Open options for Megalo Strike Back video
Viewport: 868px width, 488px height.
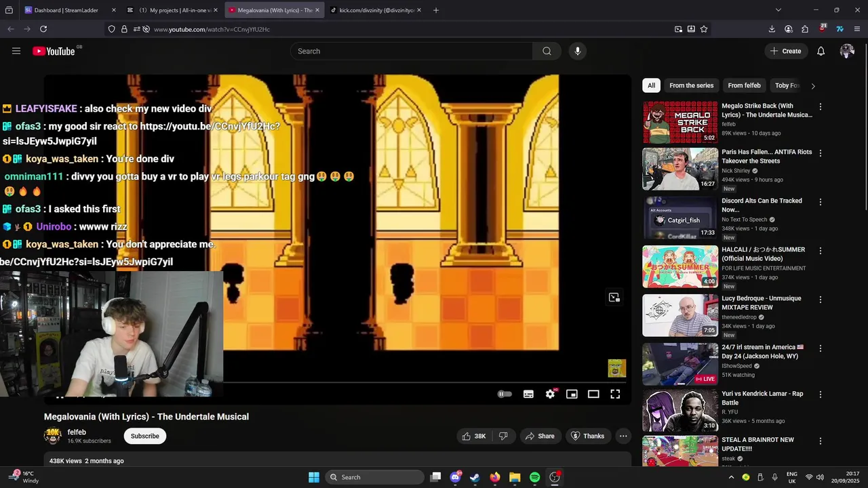point(820,106)
